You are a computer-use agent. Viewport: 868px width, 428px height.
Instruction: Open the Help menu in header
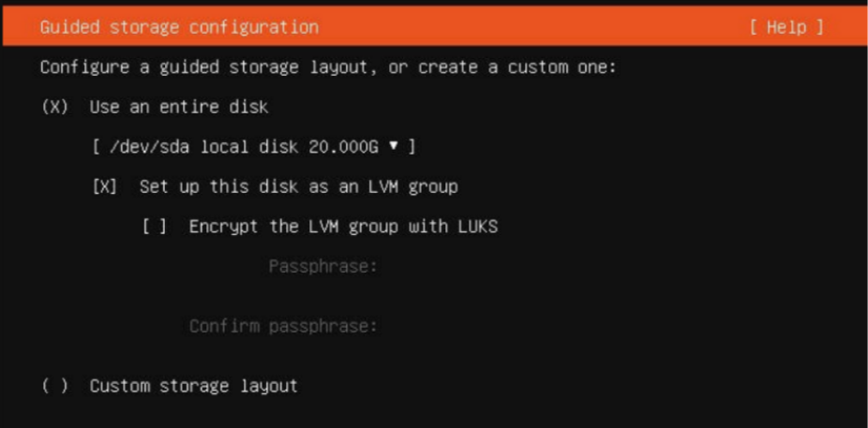tap(786, 27)
